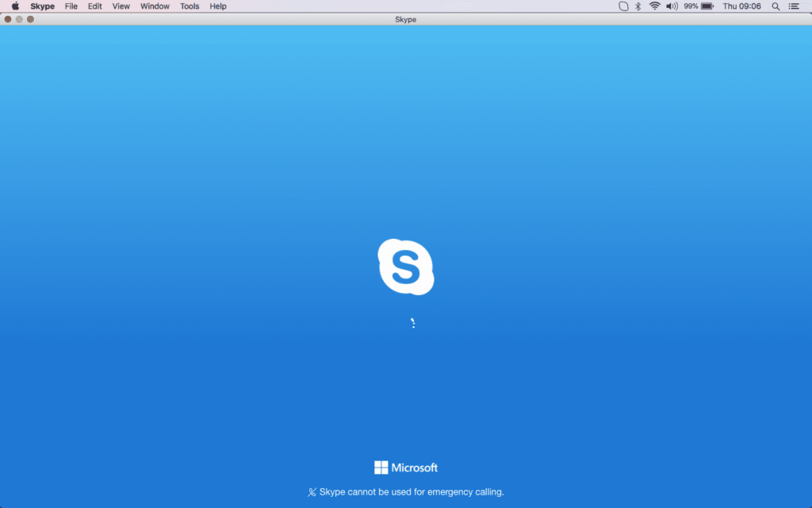This screenshot has height=508, width=812.
Task: Open the Help menu
Action: 218,6
